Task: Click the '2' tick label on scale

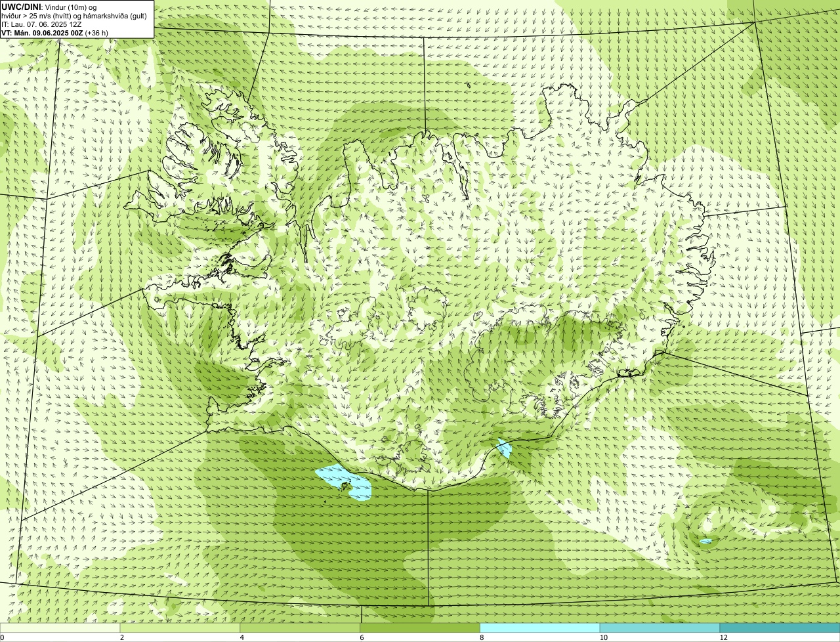Action: 122,637
